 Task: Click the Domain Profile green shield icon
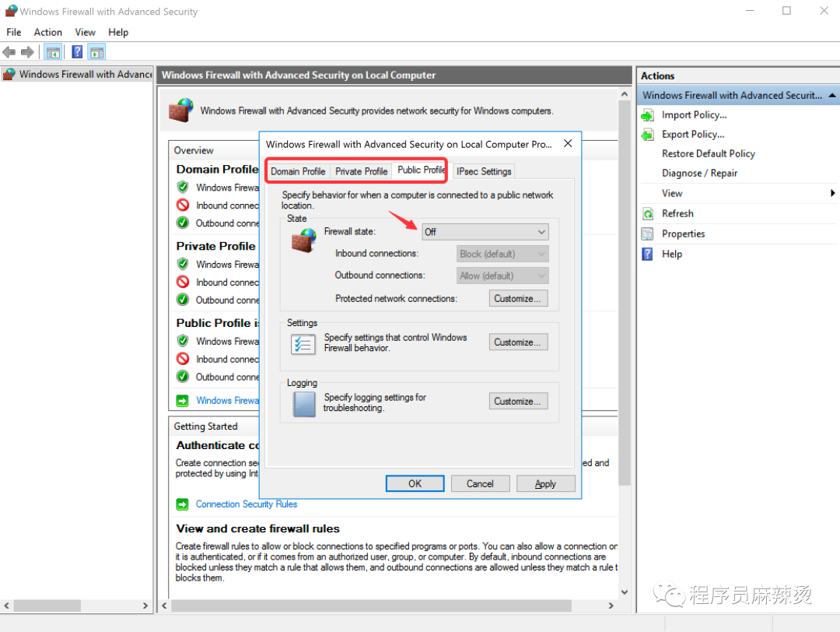[183, 187]
